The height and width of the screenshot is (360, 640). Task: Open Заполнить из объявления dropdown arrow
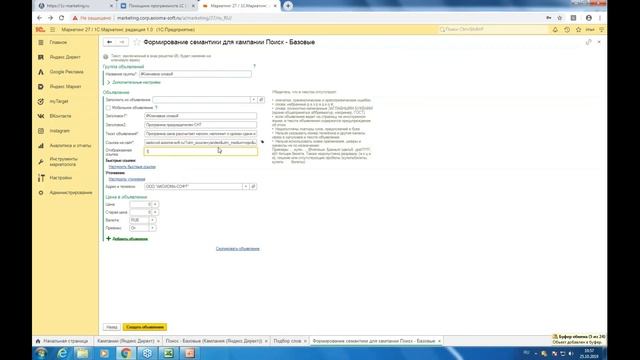(x=253, y=100)
